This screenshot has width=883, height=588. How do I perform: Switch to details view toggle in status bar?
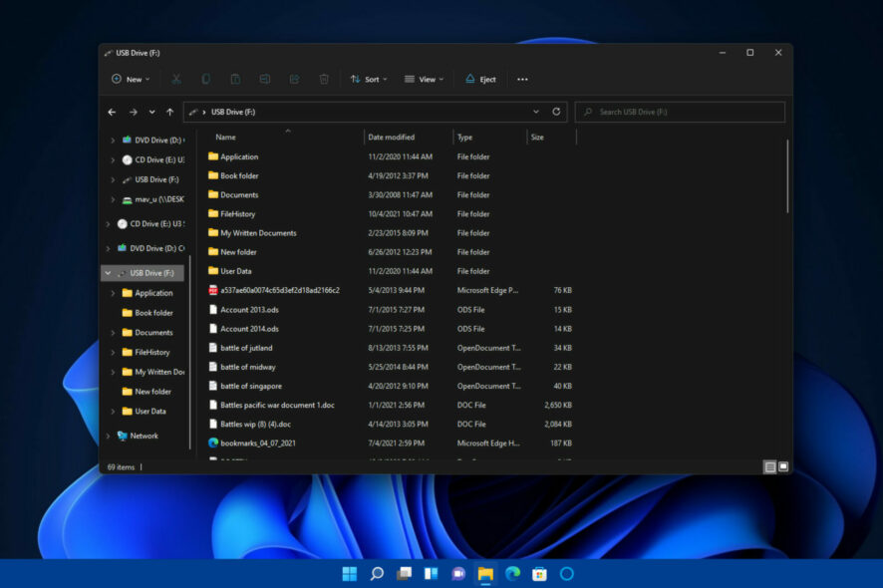tap(769, 466)
